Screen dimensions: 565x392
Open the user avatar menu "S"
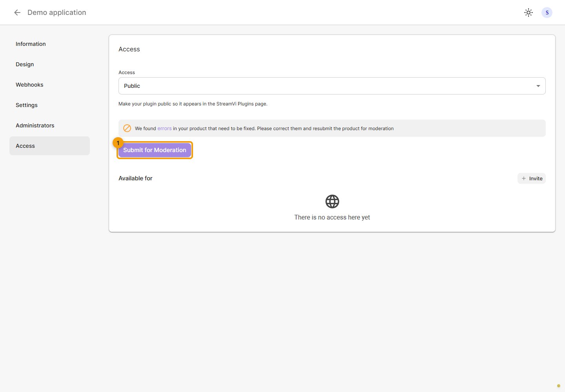pos(547,13)
